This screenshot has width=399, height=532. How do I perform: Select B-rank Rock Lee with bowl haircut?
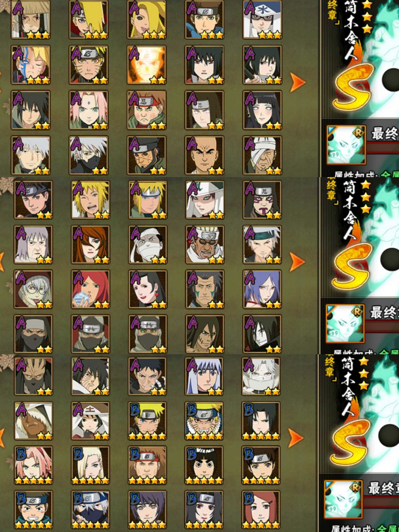(x=205, y=465)
